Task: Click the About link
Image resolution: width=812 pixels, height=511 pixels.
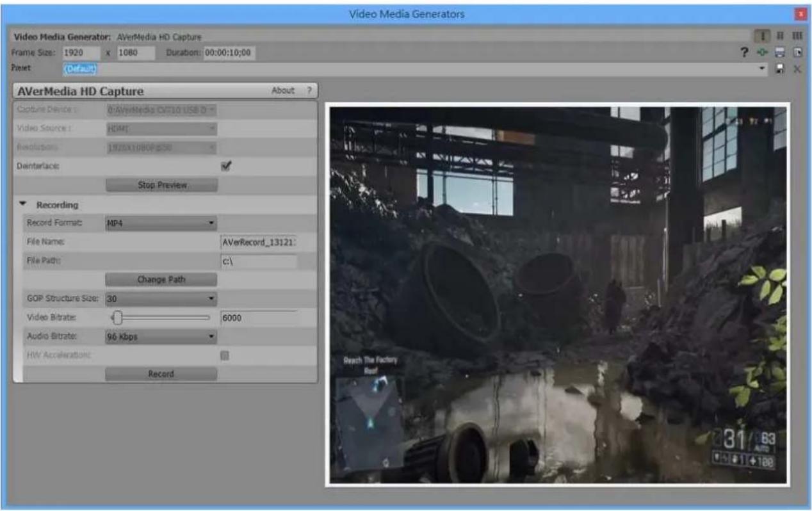Action: pyautogui.click(x=282, y=91)
